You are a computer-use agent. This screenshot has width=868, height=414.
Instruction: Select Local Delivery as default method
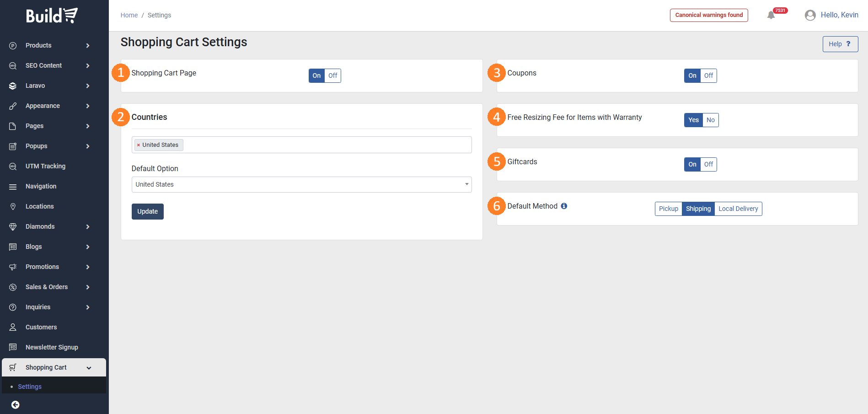coord(738,209)
